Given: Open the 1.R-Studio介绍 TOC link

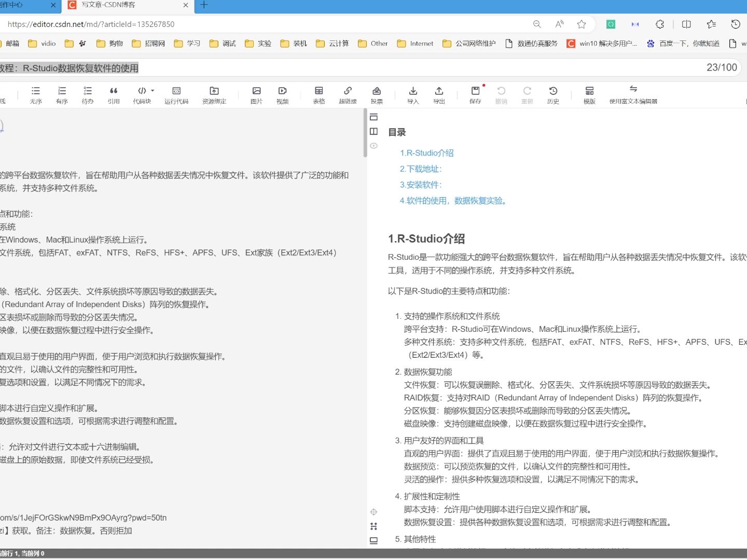Looking at the screenshot, I should [426, 152].
